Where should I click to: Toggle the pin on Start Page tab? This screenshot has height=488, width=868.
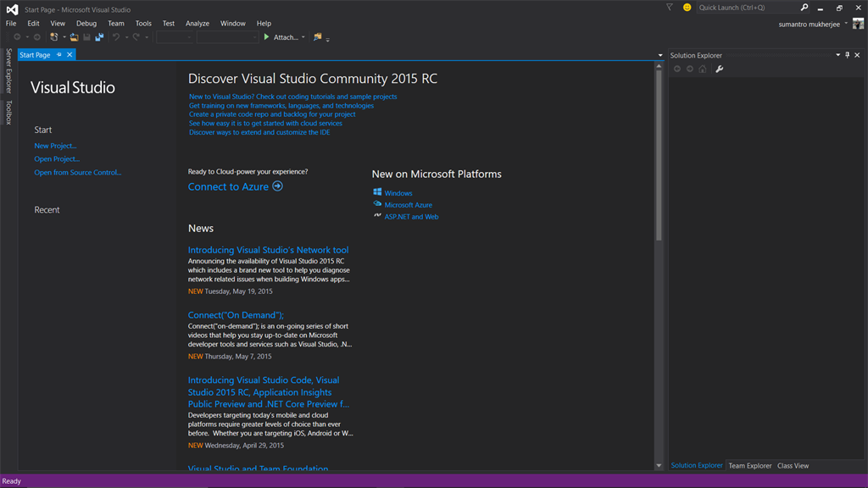[59, 55]
